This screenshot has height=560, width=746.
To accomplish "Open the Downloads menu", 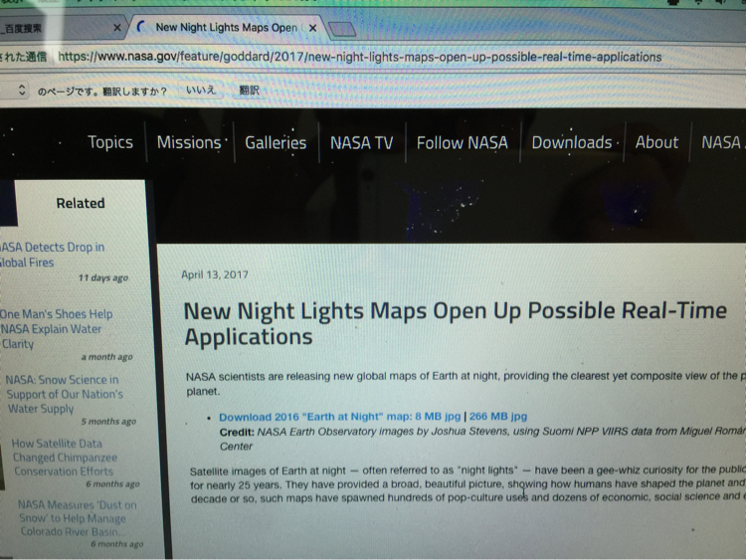I will (572, 143).
